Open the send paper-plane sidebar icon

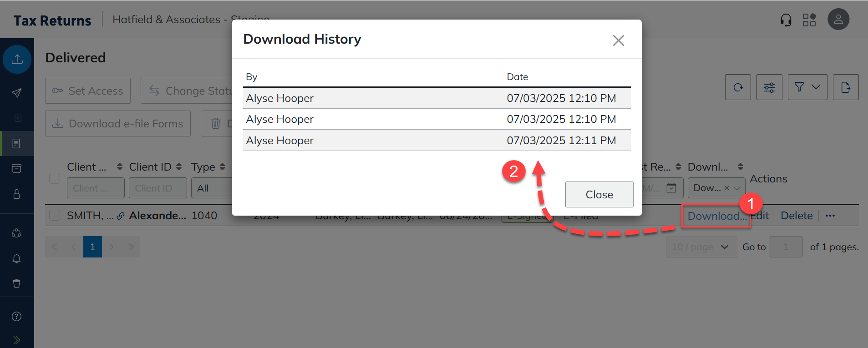point(17,93)
